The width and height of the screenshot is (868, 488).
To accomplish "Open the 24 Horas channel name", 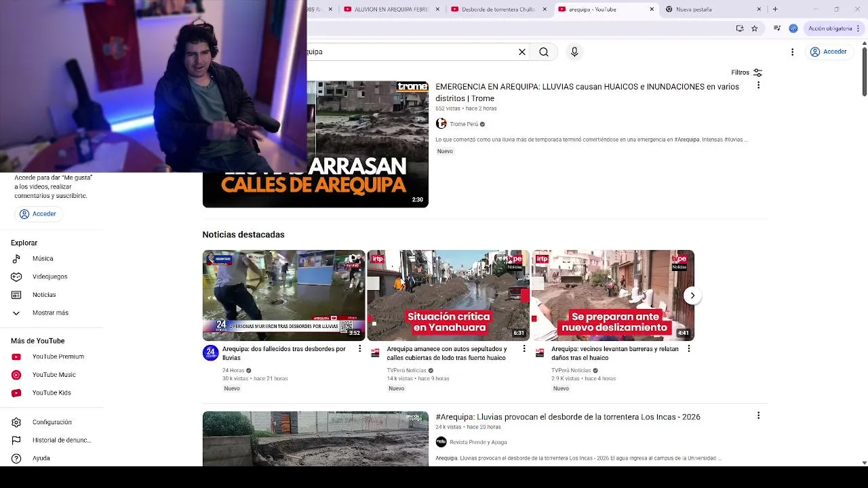I will pos(233,371).
